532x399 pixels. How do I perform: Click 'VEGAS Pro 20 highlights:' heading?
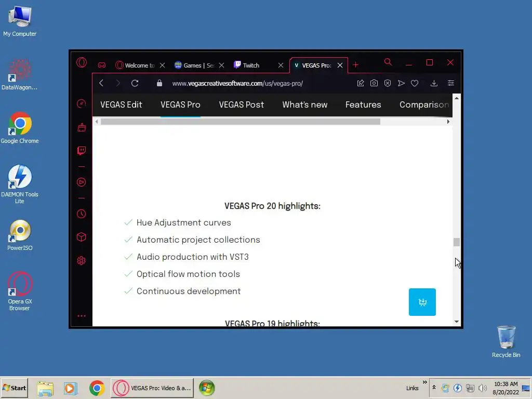coord(272,206)
